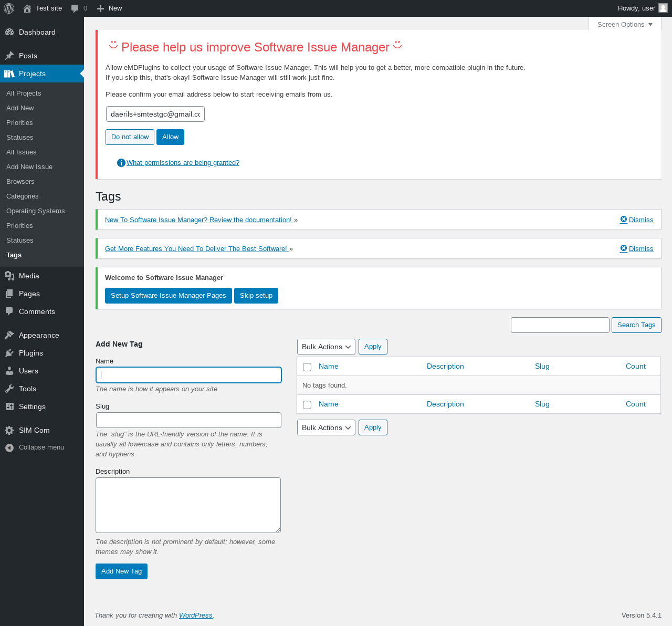Click Setup Software Issue Manager Pages
Viewport: 672px width, 626px height.
[x=168, y=296]
